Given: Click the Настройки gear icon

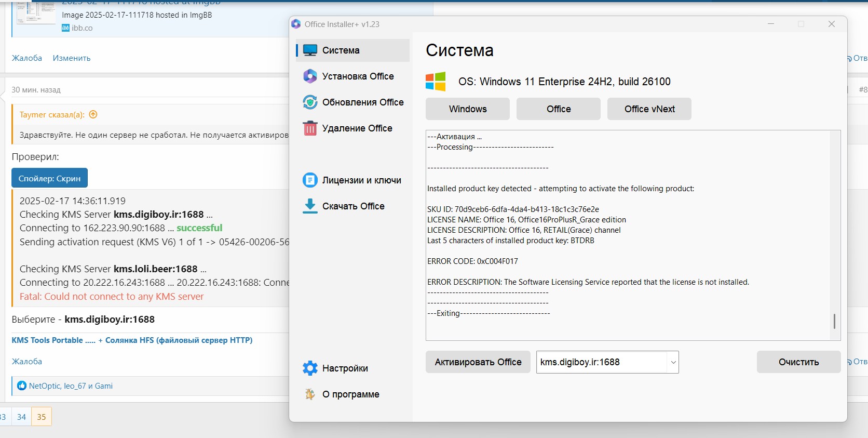Looking at the screenshot, I should 310,368.
